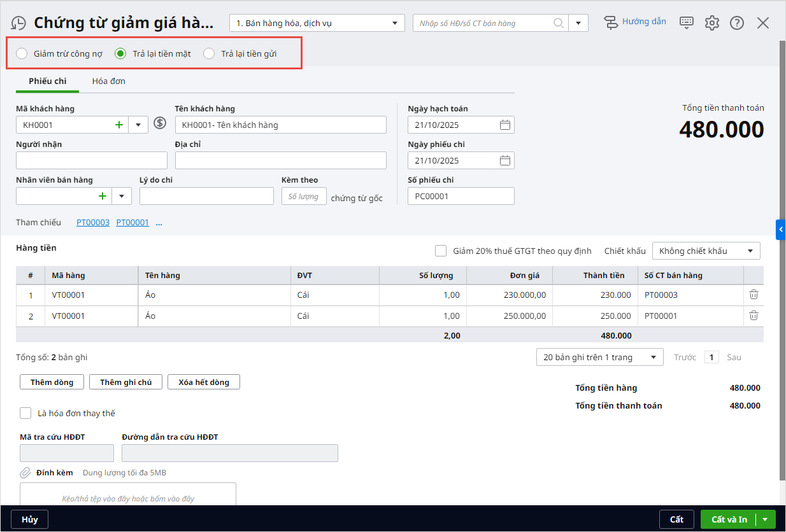Screen dimensions: 786x532
Task: Expand the Cất và In arrow menu
Action: tap(766, 519)
